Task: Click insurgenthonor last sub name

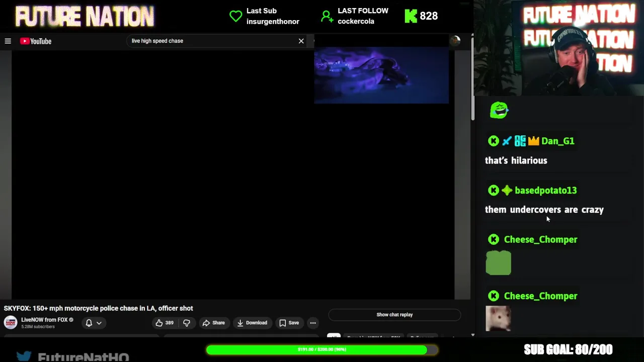Action: pos(273,22)
